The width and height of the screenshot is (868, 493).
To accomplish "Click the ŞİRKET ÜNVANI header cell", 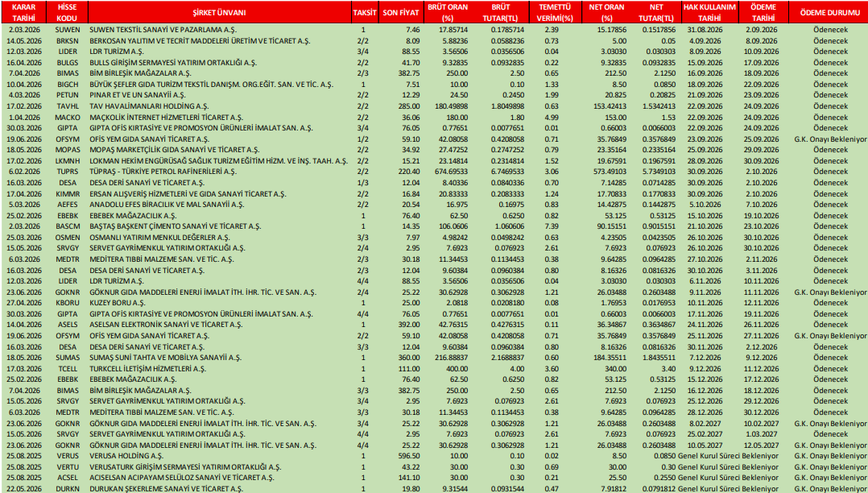I will (x=220, y=13).
